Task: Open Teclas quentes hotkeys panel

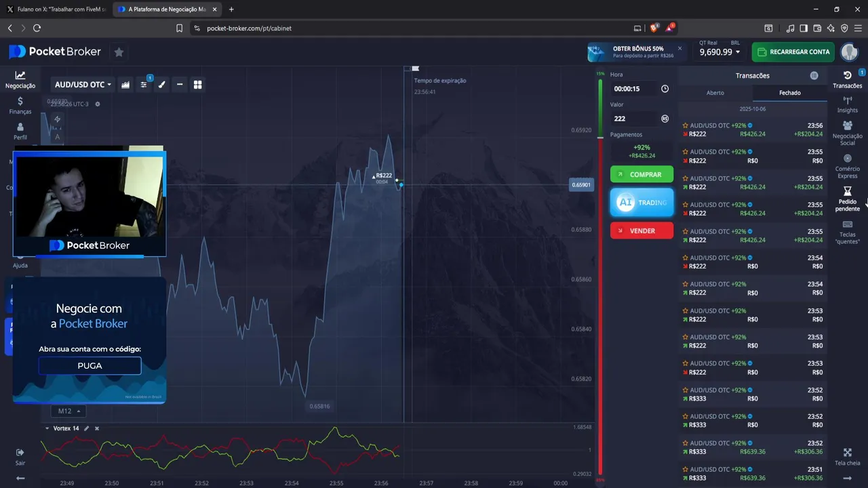Action: pyautogui.click(x=847, y=232)
